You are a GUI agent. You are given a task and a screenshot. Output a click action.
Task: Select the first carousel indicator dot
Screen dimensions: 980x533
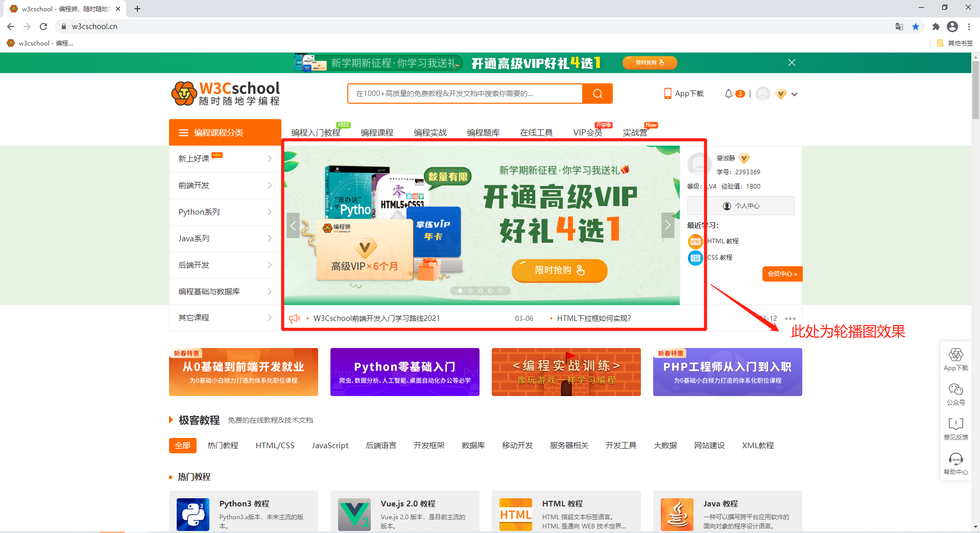click(x=460, y=291)
